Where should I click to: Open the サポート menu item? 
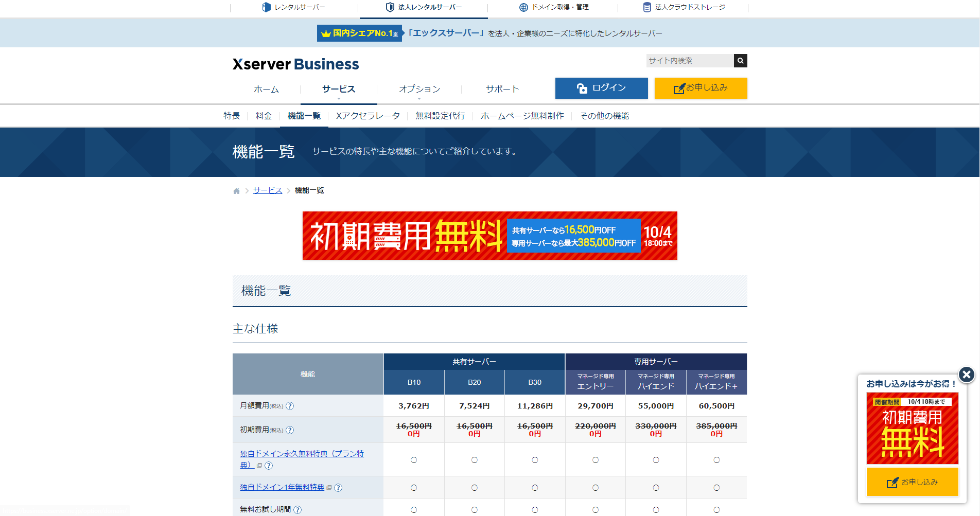[502, 89]
